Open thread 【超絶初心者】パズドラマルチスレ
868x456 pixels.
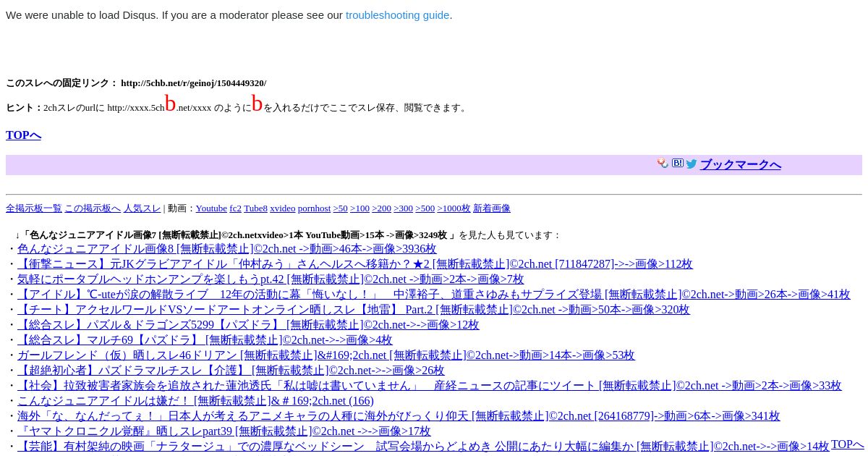pos(231,371)
